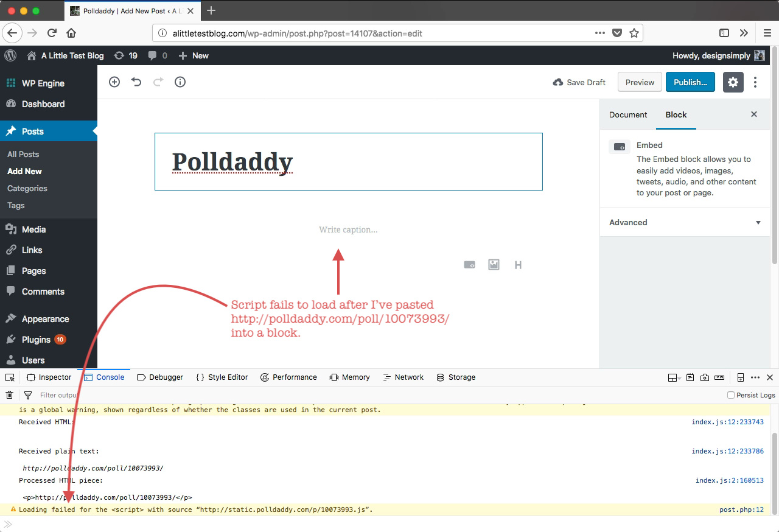Screen dimensions: 779x532
Task: Select the Heading block H icon
Action: [518, 264]
